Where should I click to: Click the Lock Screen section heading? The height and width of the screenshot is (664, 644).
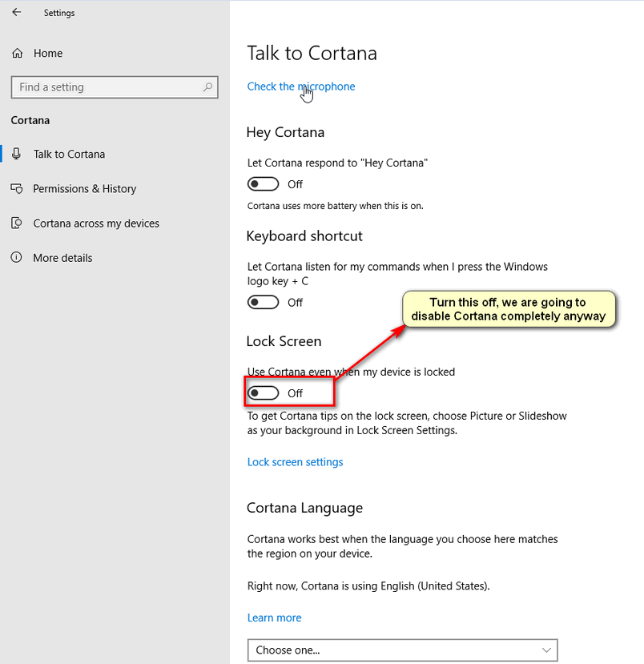[x=284, y=341]
